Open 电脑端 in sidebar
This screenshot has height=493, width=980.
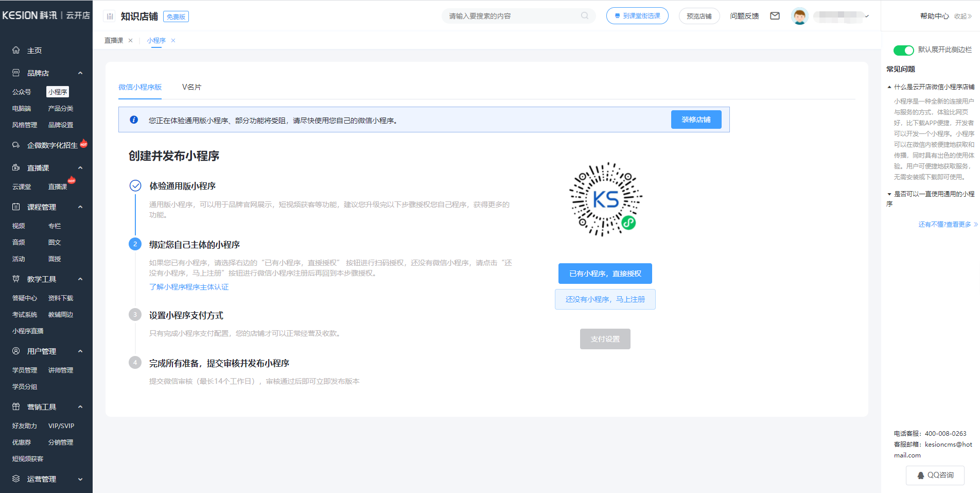pos(22,108)
